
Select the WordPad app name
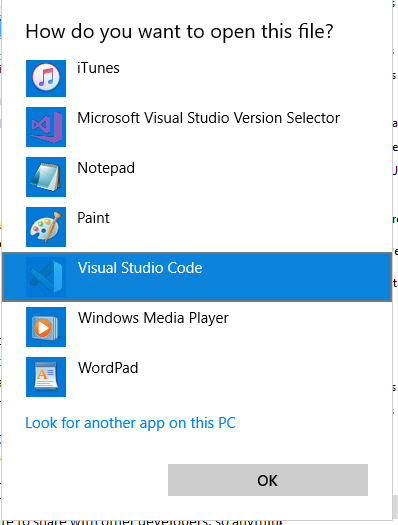tap(108, 368)
